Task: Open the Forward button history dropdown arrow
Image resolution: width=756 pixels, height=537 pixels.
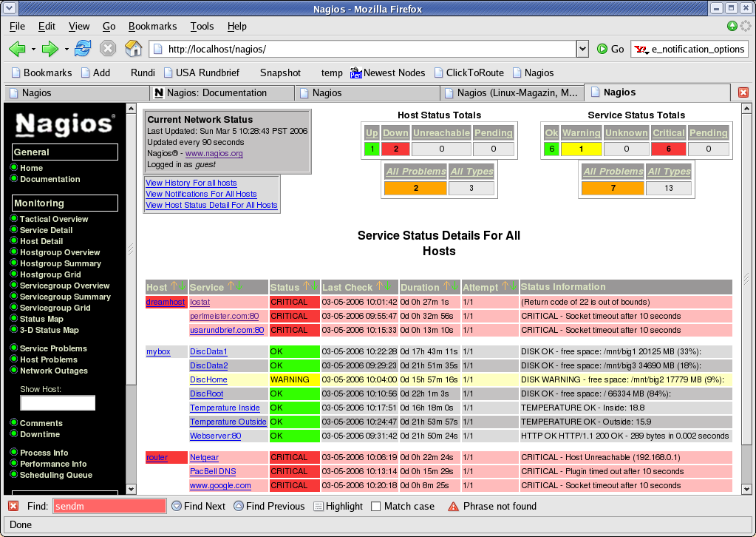Action: pos(66,50)
